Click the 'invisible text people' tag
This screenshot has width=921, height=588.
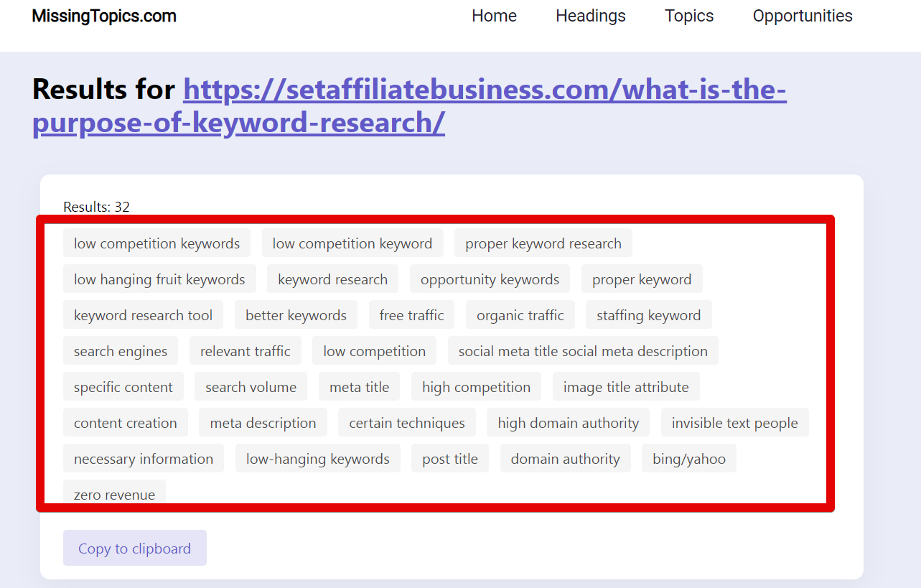[735, 423]
